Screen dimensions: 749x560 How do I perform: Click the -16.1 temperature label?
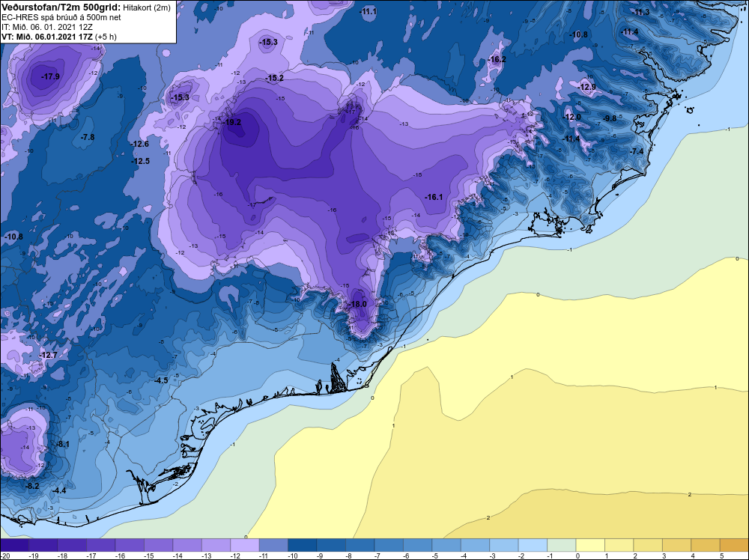click(434, 197)
